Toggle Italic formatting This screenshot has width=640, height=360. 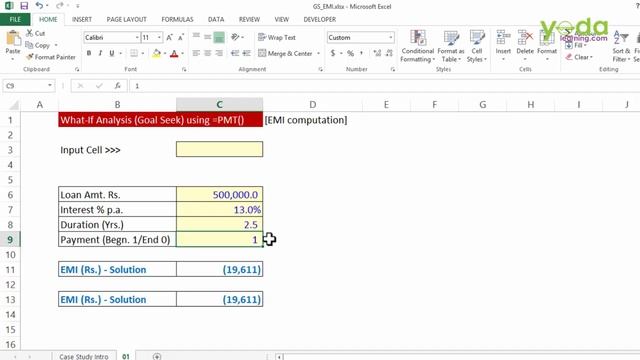pos(100,53)
